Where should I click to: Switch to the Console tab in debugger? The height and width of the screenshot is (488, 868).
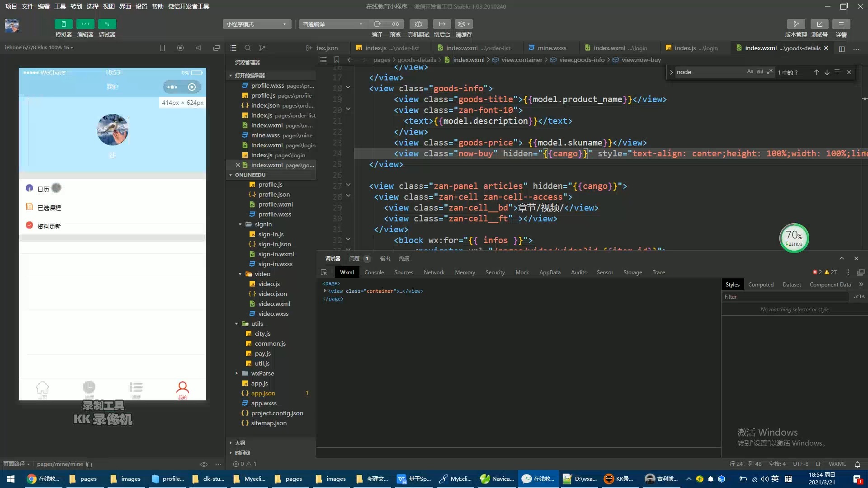374,272
